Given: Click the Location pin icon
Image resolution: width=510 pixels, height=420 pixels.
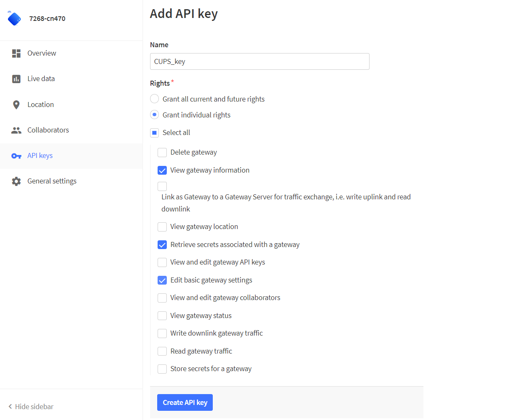Looking at the screenshot, I should pyautogui.click(x=16, y=105).
